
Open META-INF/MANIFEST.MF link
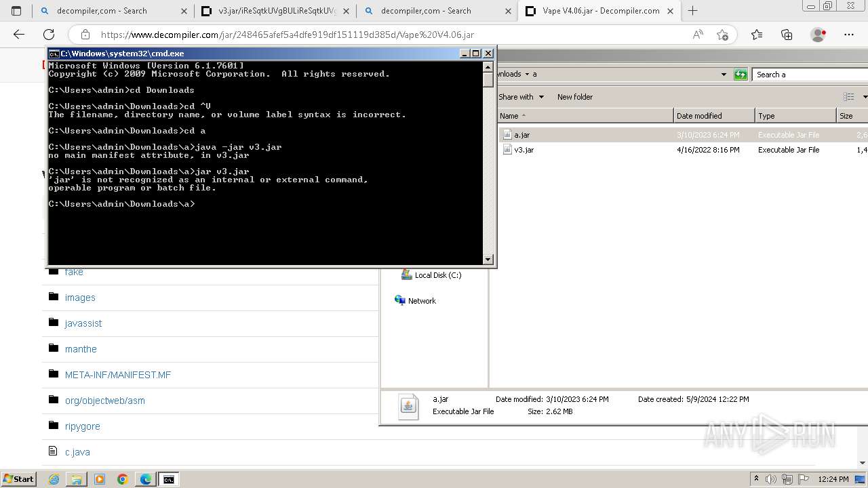[x=118, y=375]
